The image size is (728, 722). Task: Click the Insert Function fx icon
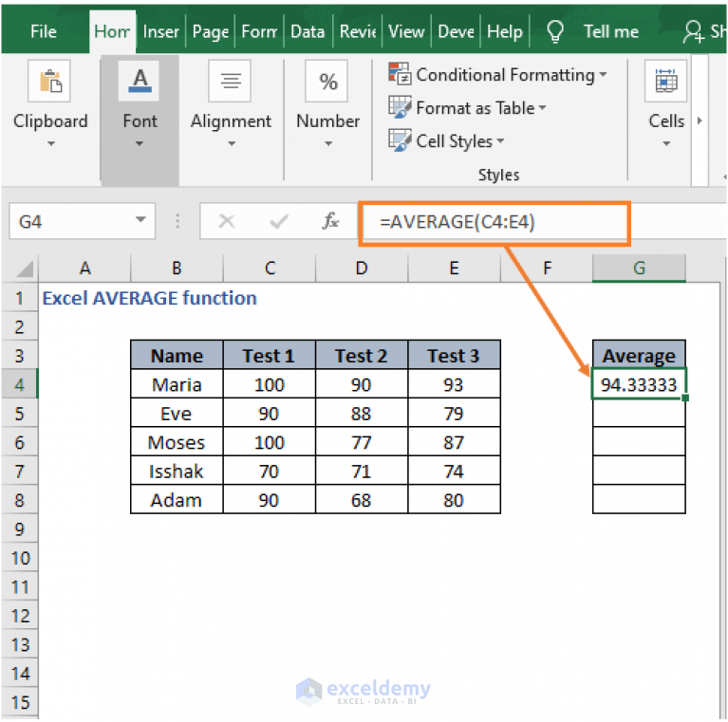pyautogui.click(x=330, y=221)
